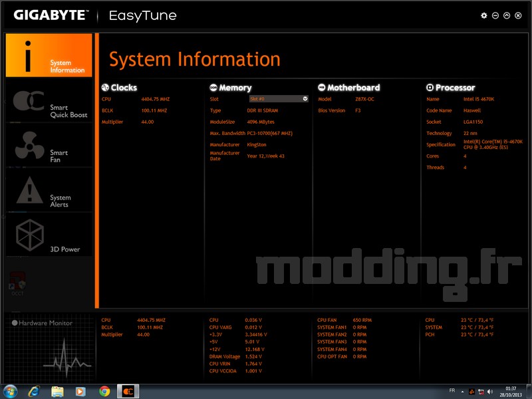Click the Processor chip section icon

pos(430,88)
